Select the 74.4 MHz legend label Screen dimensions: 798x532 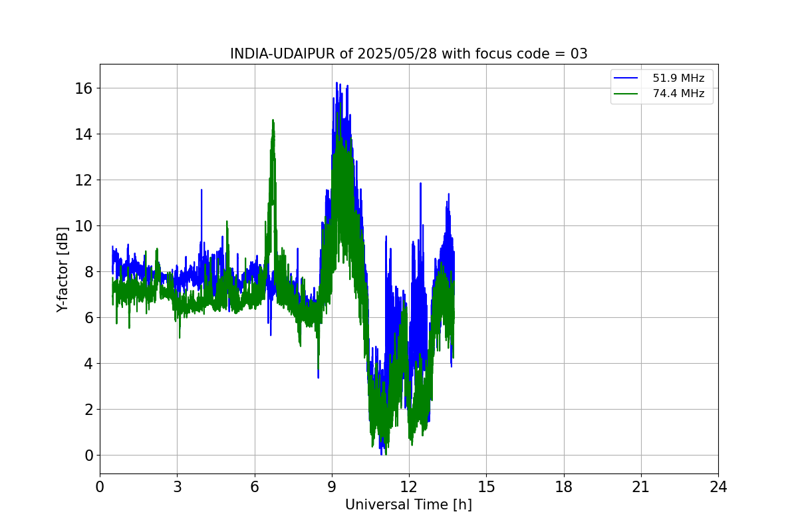tap(678, 94)
